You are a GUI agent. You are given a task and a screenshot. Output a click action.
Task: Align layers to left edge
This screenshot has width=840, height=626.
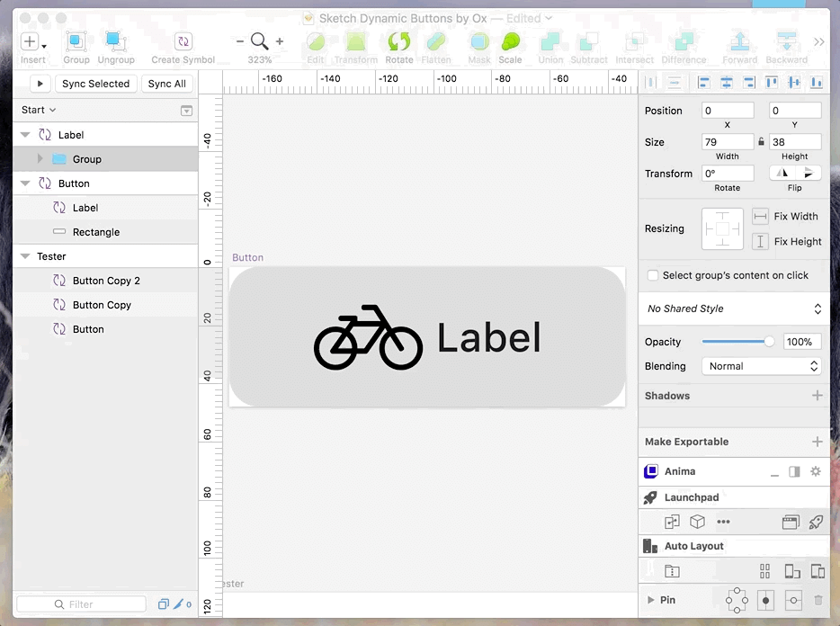coord(703,83)
